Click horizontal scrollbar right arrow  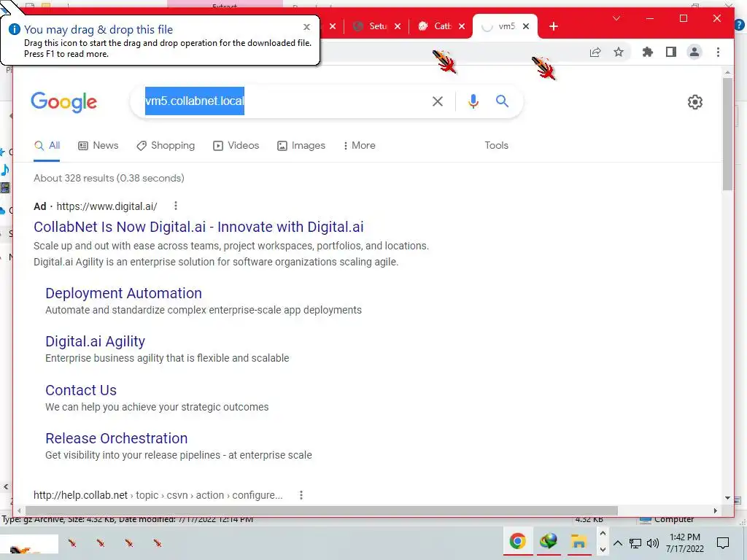[x=715, y=510]
